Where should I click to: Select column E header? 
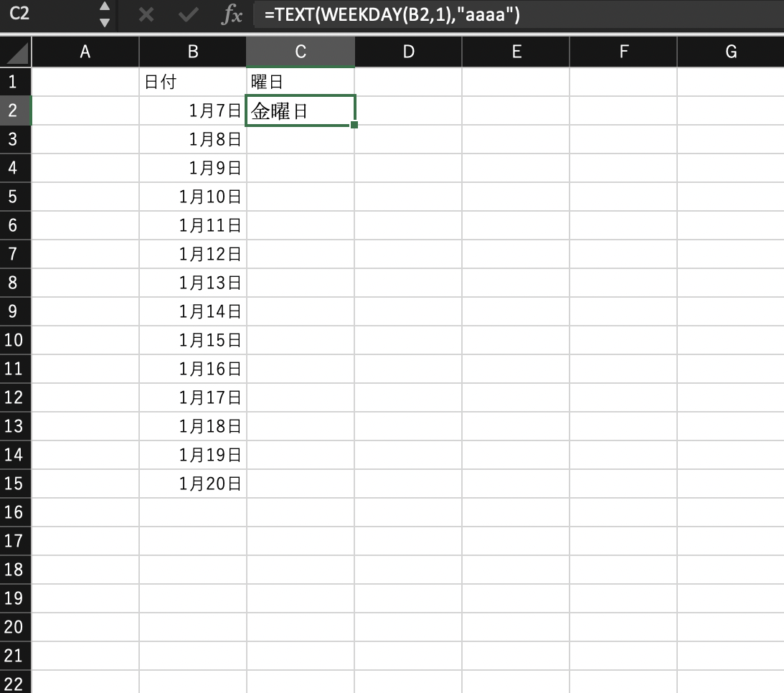[x=516, y=52]
